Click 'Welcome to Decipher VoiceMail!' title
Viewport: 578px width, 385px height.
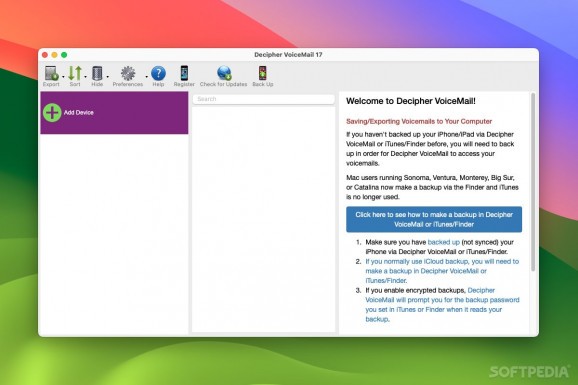pyautogui.click(x=411, y=101)
